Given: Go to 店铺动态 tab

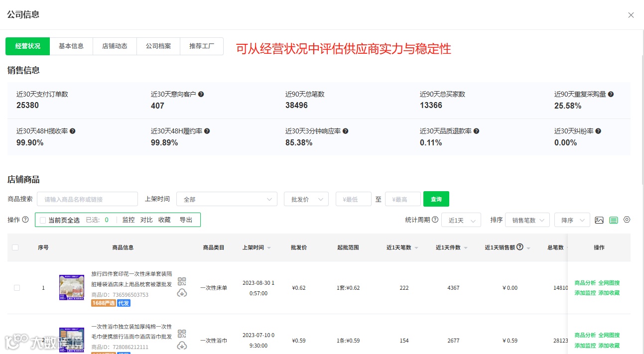Looking at the screenshot, I should point(115,46).
